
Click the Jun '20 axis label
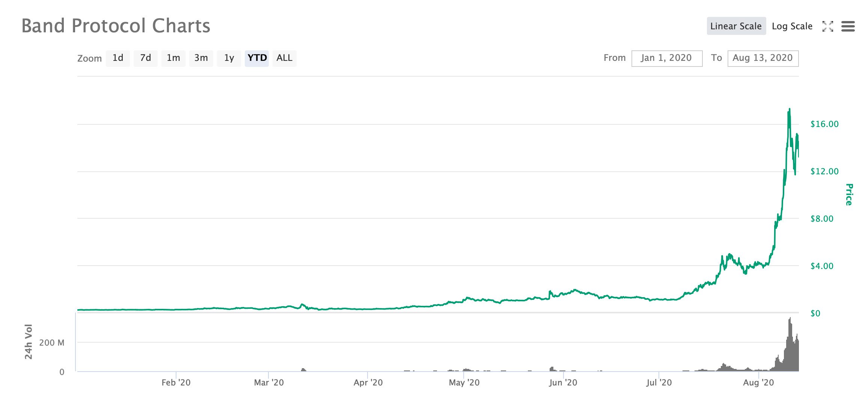pyautogui.click(x=563, y=383)
